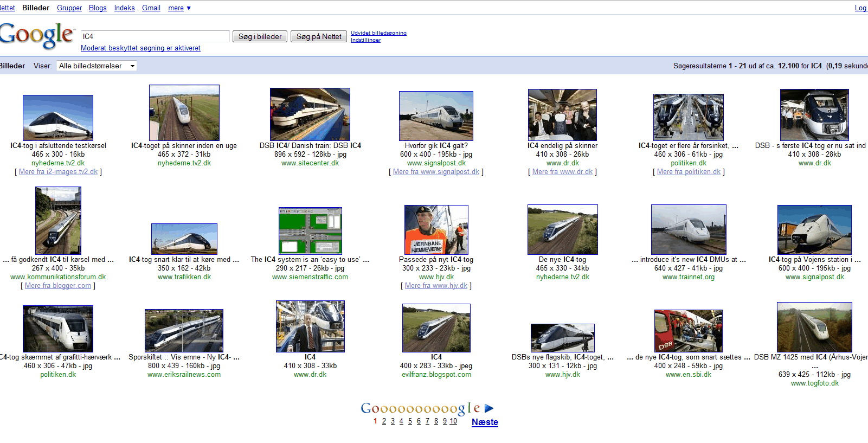Click the search input containing IC4

pyautogui.click(x=155, y=36)
